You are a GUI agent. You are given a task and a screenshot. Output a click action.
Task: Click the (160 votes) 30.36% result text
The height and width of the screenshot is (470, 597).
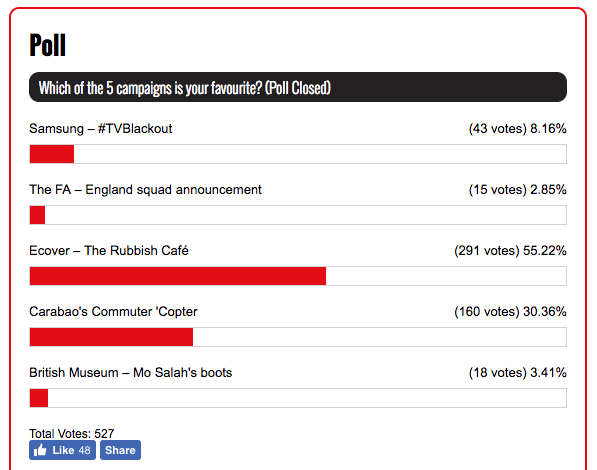point(510,312)
